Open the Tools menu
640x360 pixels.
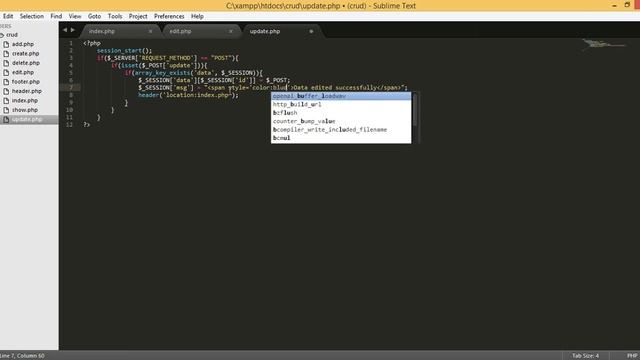pos(115,16)
